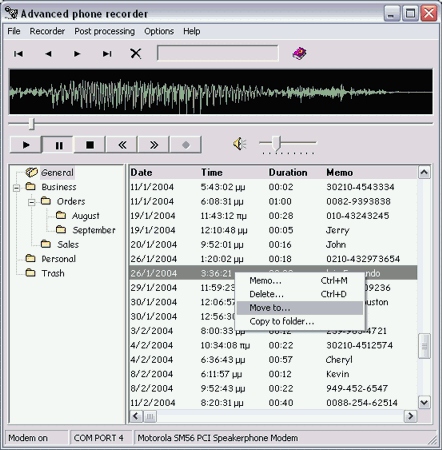Viewport: 442px width, 450px height.
Task: Select the recording with memo 010-43243245
Action: click(x=273, y=216)
